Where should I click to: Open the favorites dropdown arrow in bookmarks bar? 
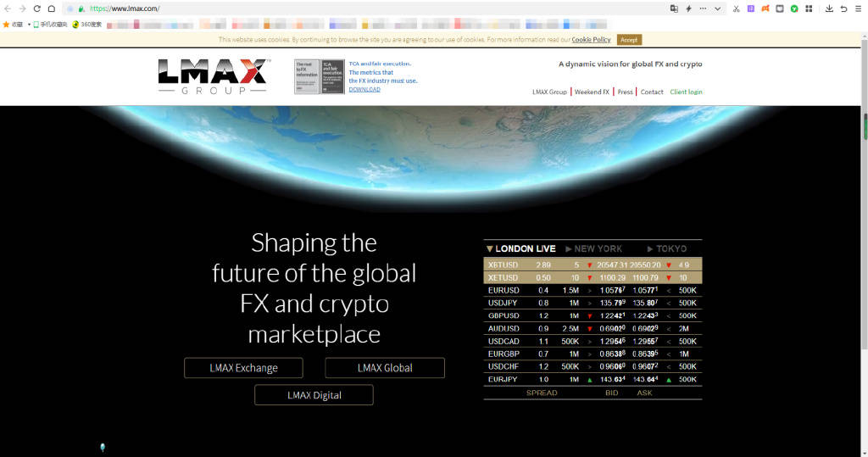(x=29, y=25)
